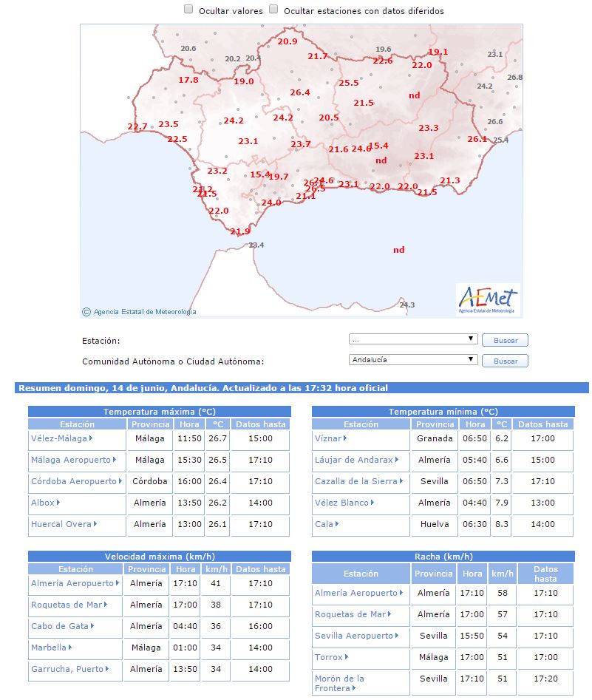The width and height of the screenshot is (592, 700).
Task: Click the arrow icon next to Córdoba Aeropuerto
Action: tap(120, 481)
